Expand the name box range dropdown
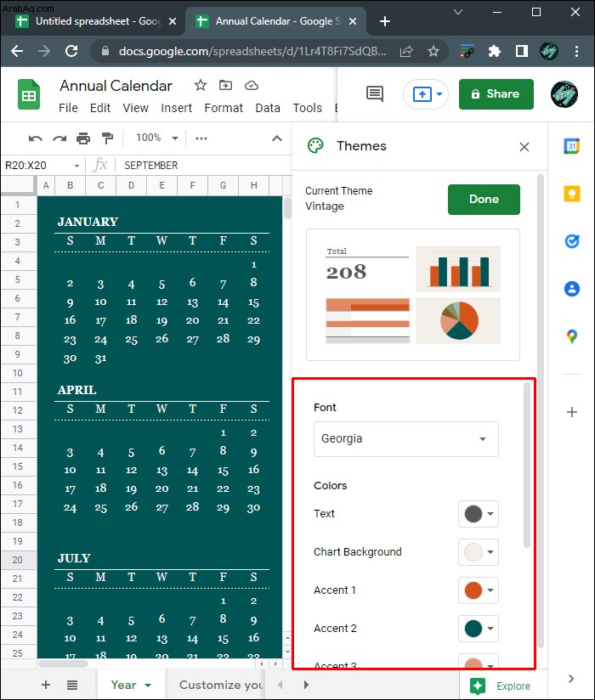Viewport: 595px width, 700px height. [76, 166]
